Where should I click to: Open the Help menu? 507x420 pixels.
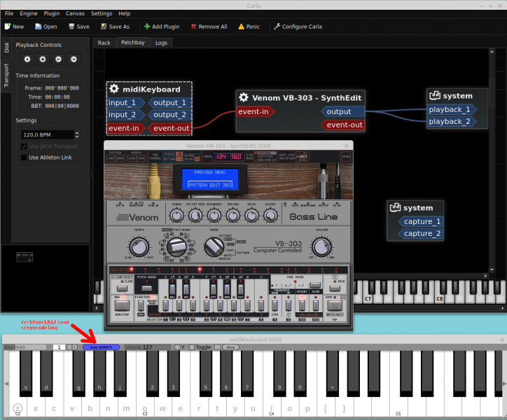(124, 13)
